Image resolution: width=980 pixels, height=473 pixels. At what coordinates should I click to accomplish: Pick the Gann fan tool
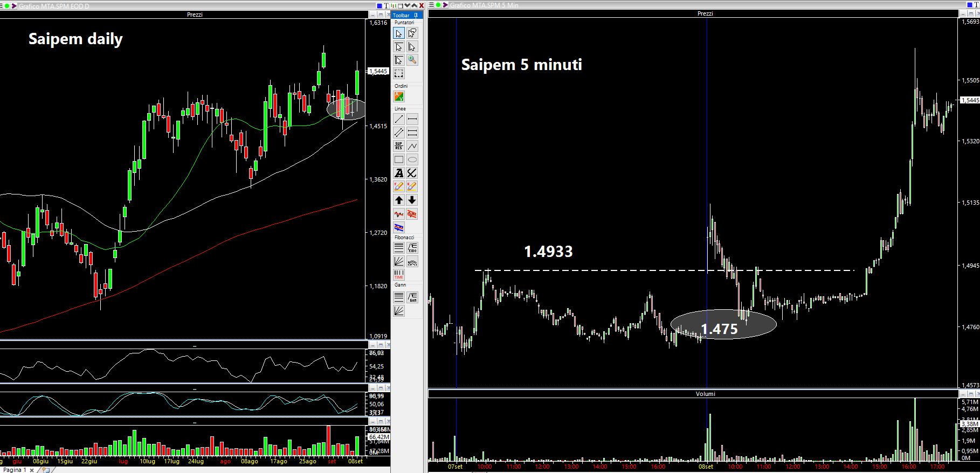tap(399, 310)
